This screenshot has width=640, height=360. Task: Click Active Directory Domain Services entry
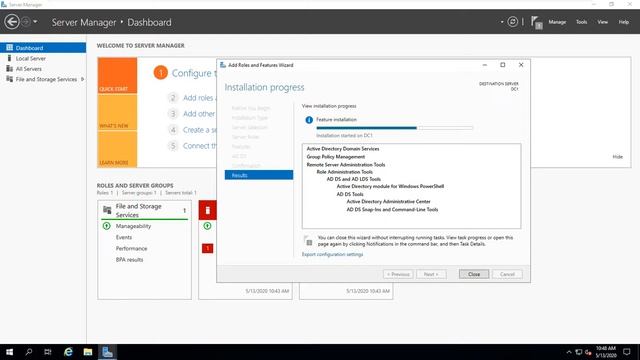point(343,149)
